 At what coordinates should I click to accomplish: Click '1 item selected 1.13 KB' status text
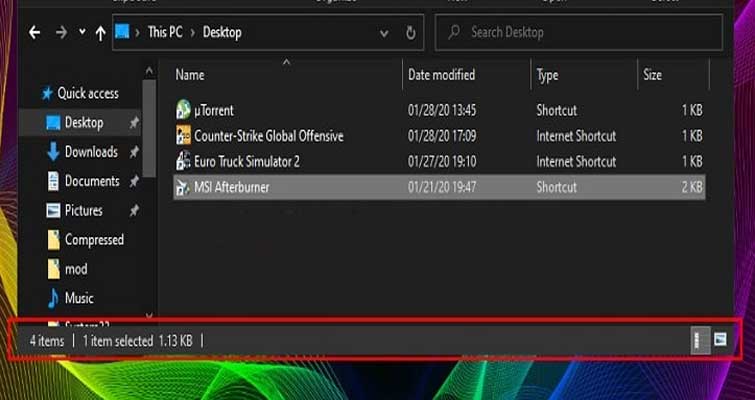point(137,341)
